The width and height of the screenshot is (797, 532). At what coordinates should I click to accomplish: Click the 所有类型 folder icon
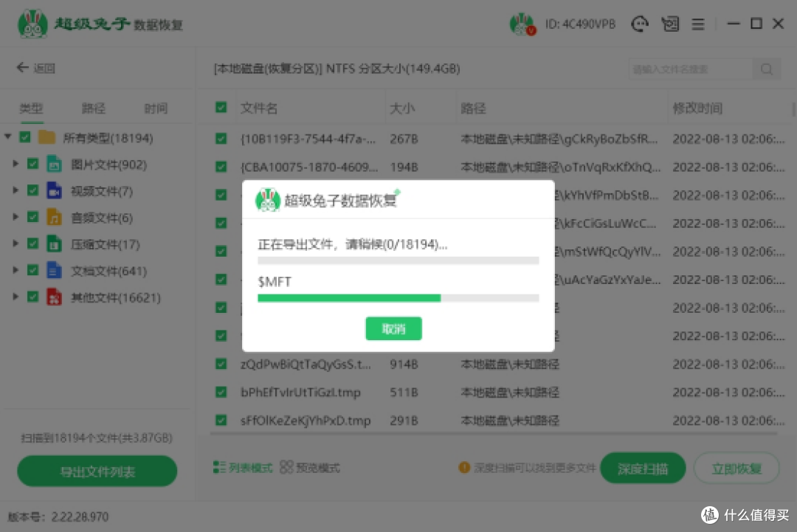click(46, 137)
